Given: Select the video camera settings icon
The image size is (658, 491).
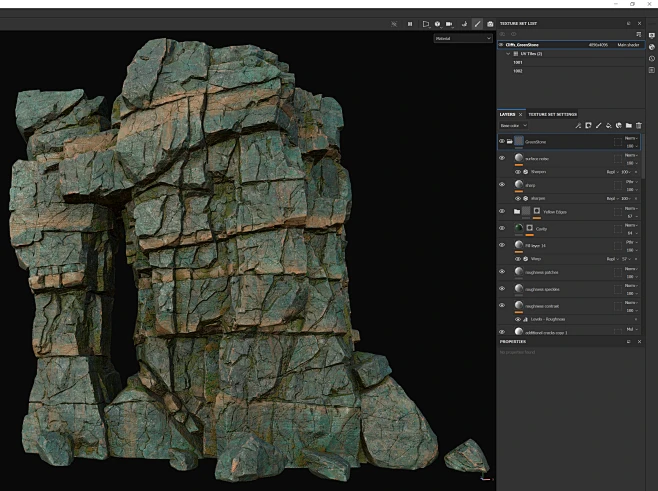Looking at the screenshot, I should pos(449,23).
